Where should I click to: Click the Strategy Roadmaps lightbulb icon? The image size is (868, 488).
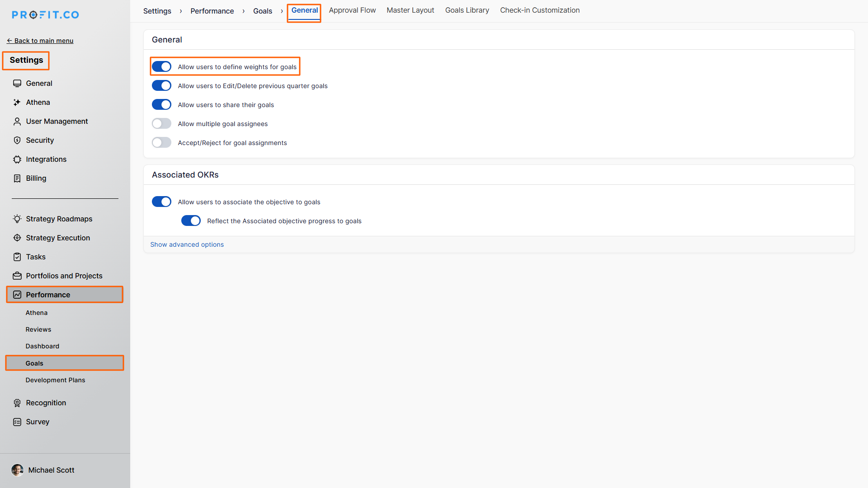tap(17, 219)
